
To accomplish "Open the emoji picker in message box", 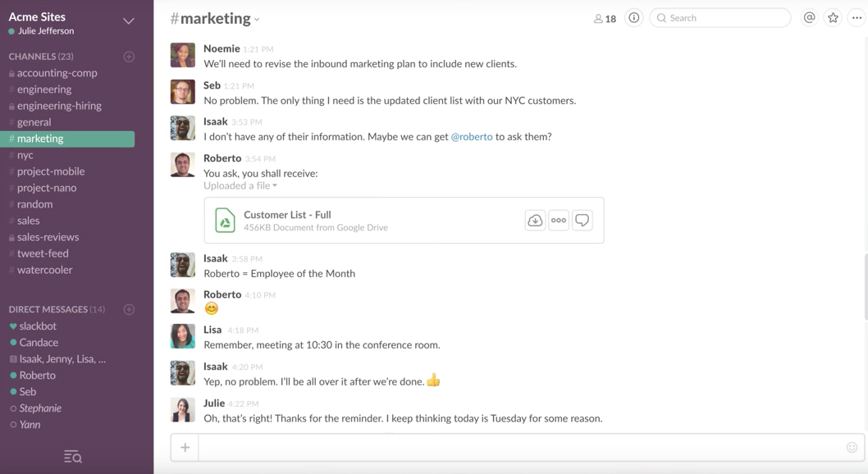I will pos(852,447).
